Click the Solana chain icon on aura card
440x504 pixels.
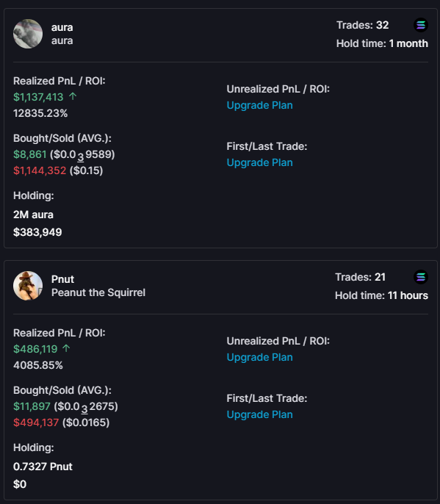421,25
